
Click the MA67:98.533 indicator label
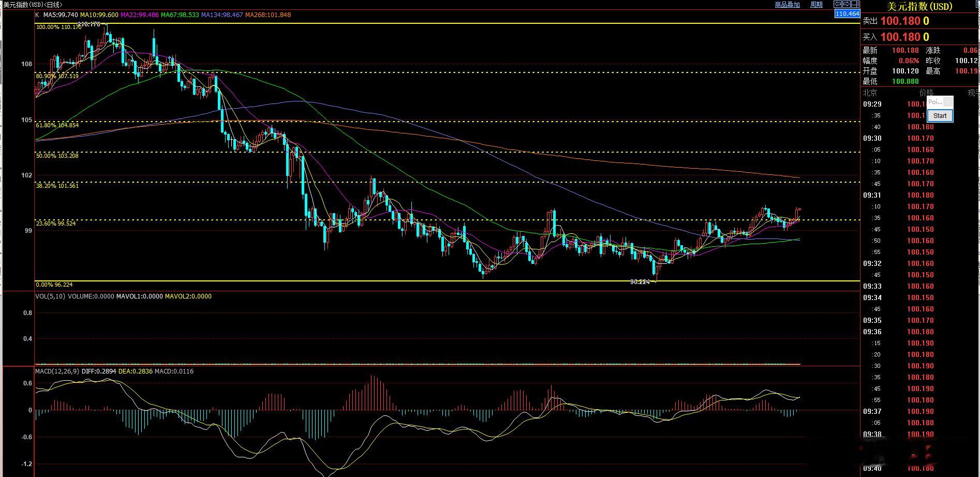(180, 15)
